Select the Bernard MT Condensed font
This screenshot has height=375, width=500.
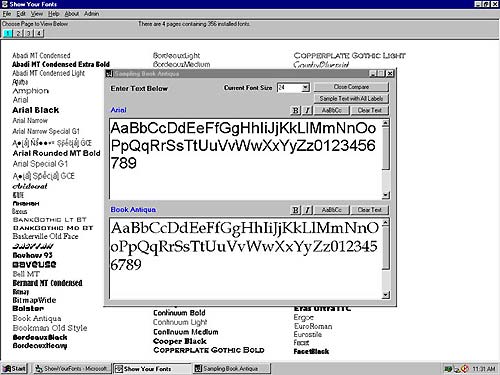pos(47,283)
